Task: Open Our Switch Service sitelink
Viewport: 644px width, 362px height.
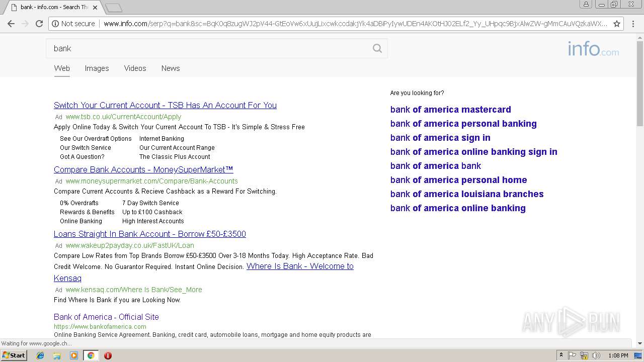Action: pyautogui.click(x=86, y=148)
